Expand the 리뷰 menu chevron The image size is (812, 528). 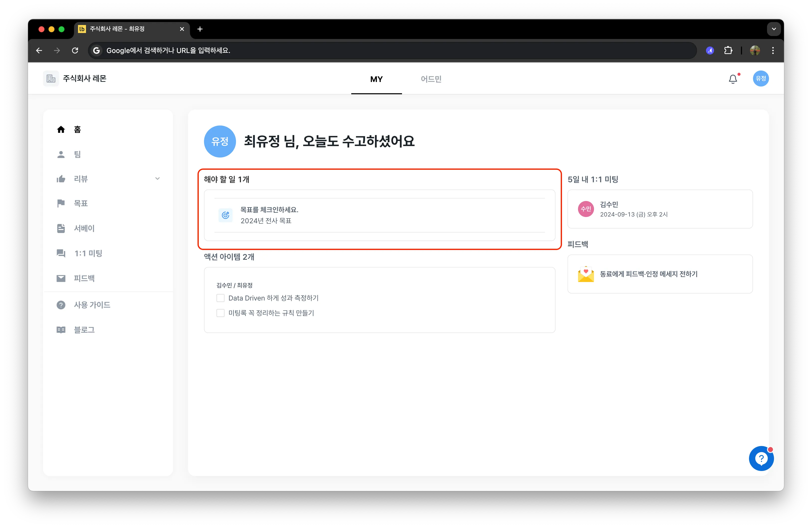coord(157,179)
